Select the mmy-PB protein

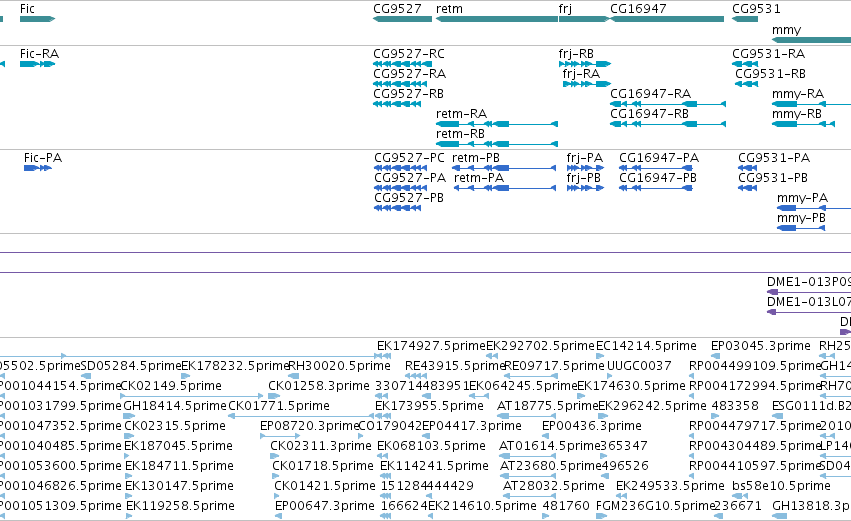(801, 228)
